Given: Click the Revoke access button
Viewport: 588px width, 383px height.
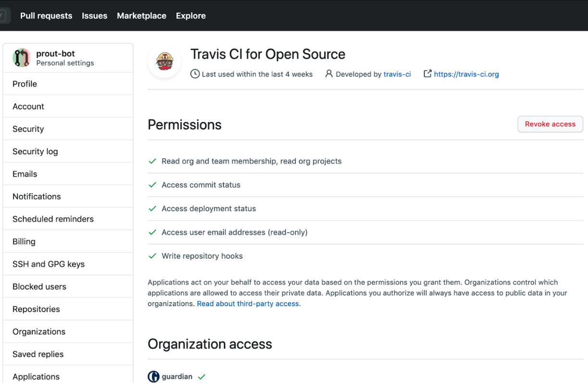Looking at the screenshot, I should point(550,124).
